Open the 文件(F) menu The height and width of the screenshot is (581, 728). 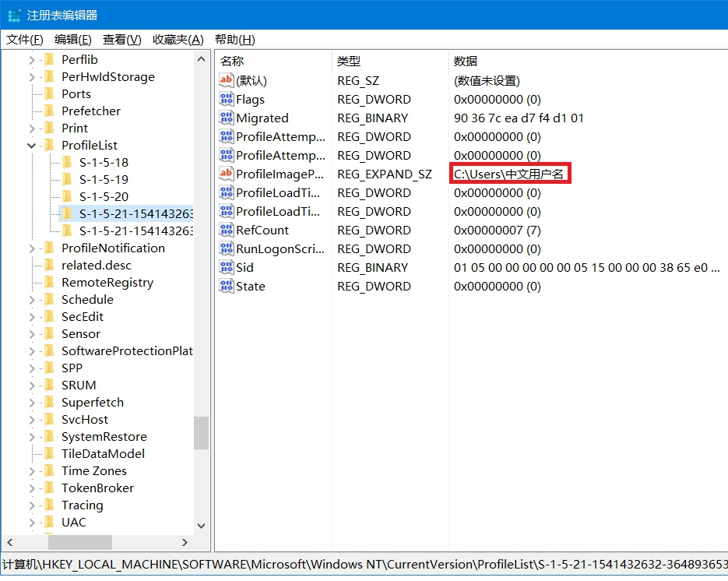tap(25, 40)
